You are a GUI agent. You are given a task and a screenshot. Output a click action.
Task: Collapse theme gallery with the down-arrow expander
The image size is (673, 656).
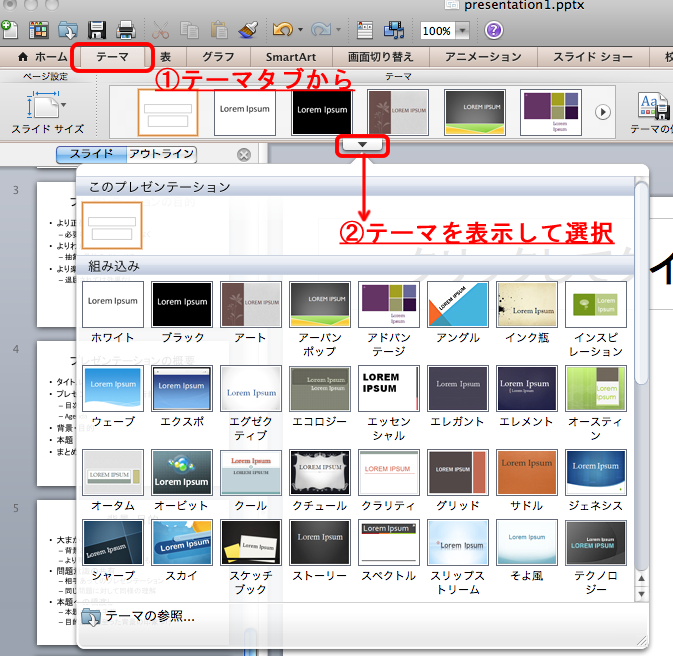coord(362,145)
